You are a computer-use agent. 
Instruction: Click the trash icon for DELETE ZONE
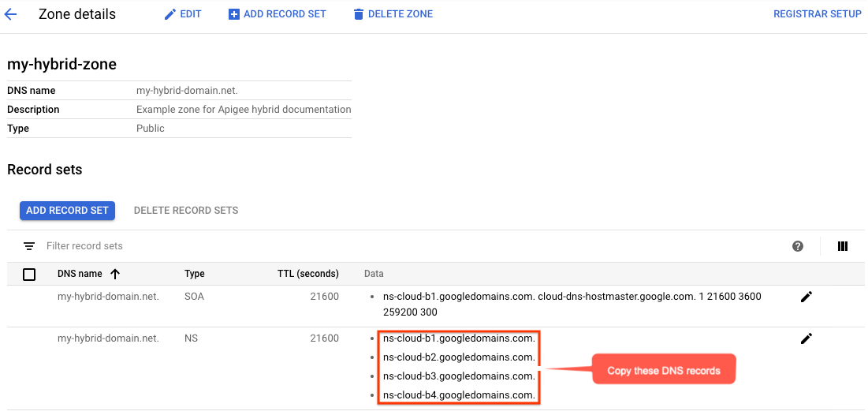coord(359,14)
